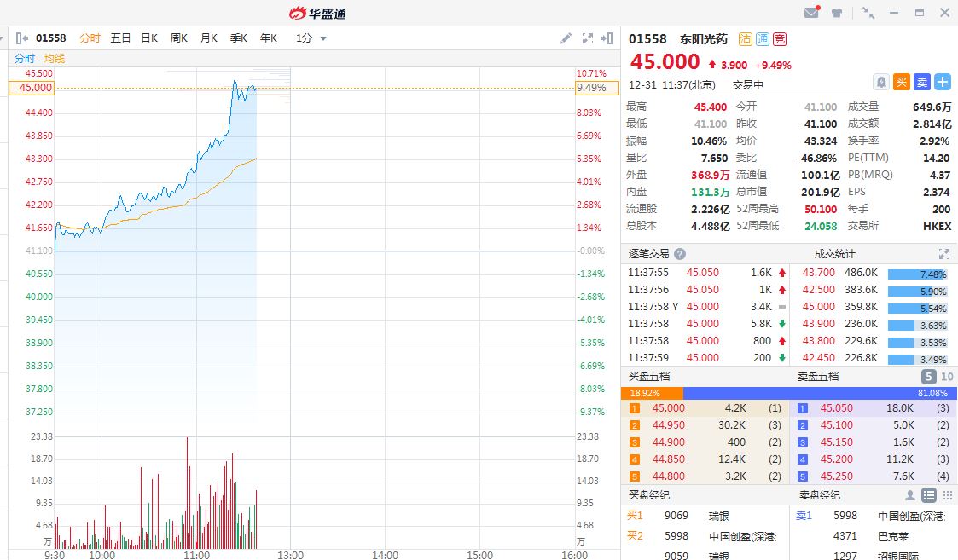Expand trade statistics panel icon
The image size is (958, 560).
(x=943, y=254)
